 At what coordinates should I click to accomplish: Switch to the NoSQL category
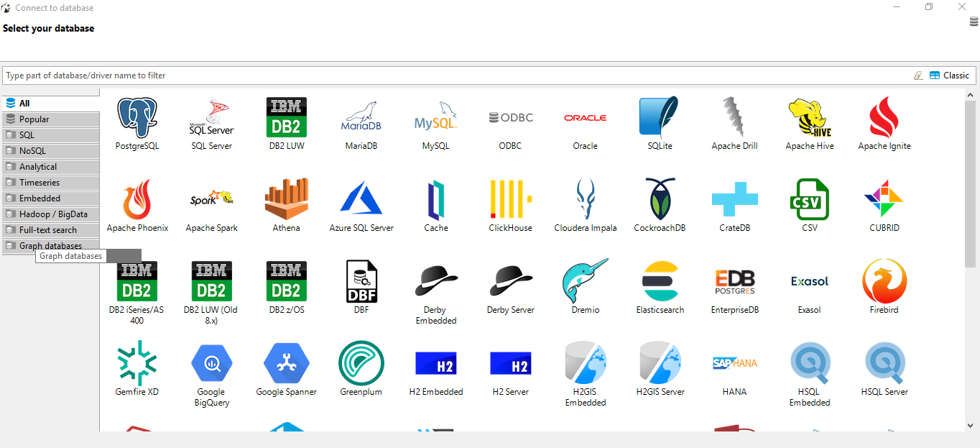[x=51, y=151]
